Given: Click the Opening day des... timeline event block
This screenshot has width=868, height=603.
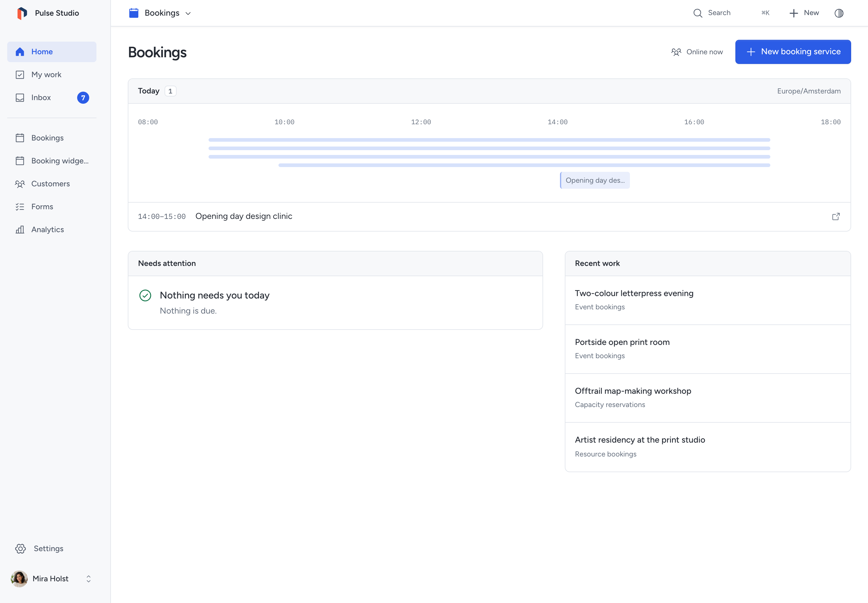Looking at the screenshot, I should pos(595,181).
